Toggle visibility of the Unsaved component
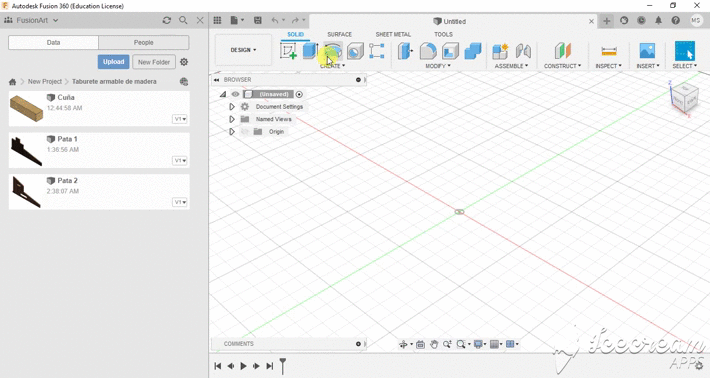The width and height of the screenshot is (710, 378). click(235, 94)
